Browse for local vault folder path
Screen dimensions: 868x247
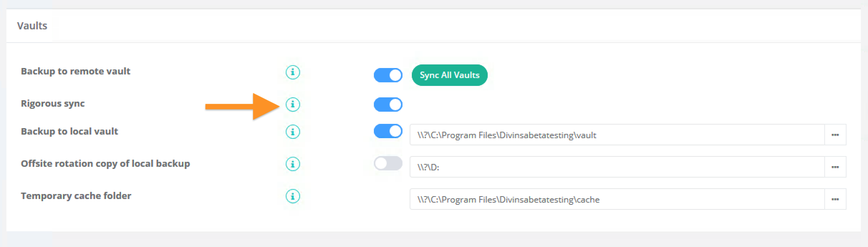tap(835, 135)
